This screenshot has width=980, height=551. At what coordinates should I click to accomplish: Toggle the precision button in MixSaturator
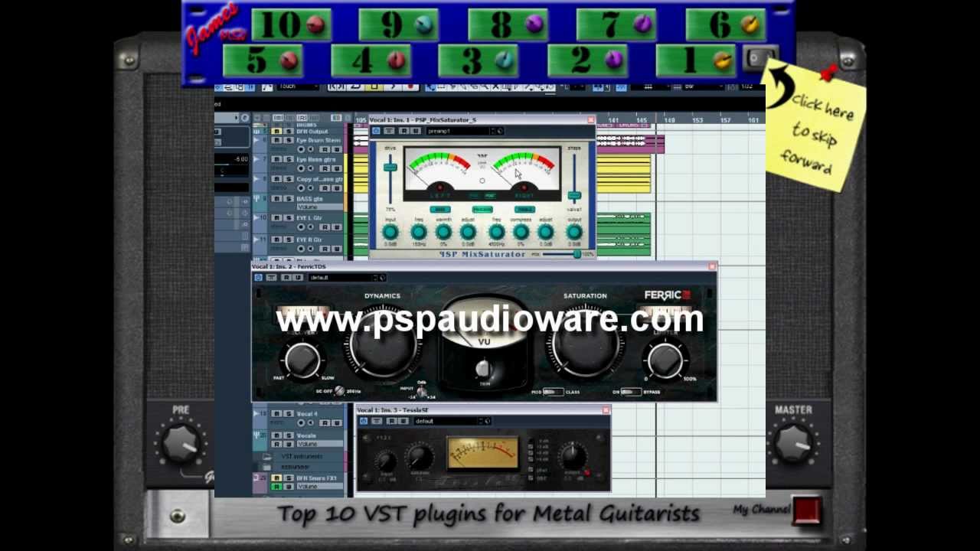482,209
